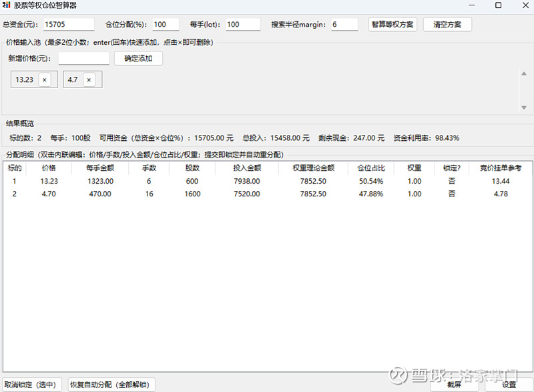Viewport: 534px width, 392px height.
Task: Focus the 搜索半径margin input field
Action: pyautogui.click(x=344, y=25)
